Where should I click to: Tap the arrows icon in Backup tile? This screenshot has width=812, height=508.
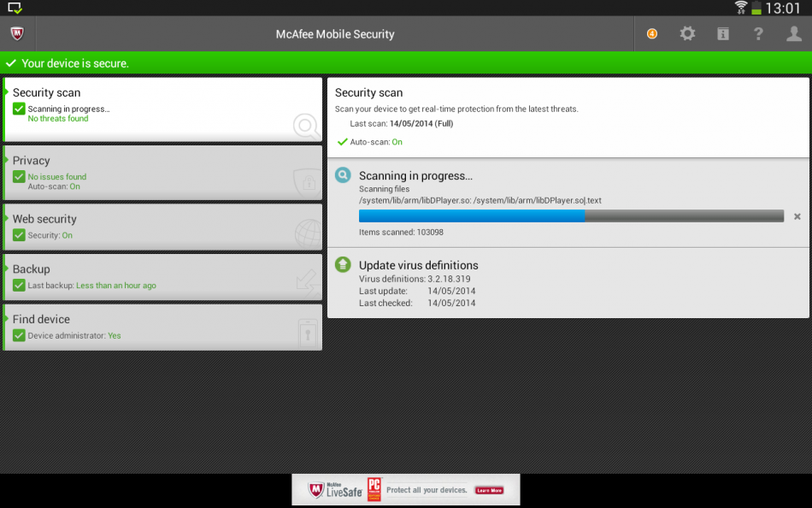click(308, 283)
